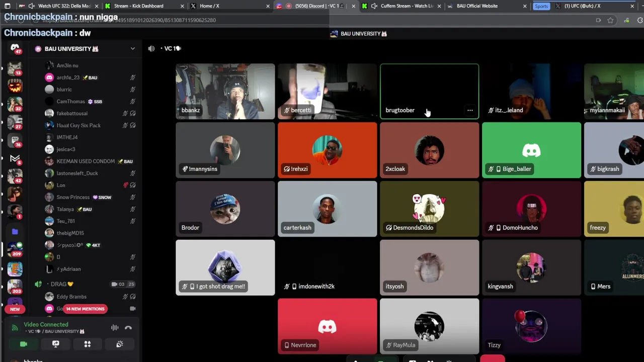
Task: Open browser tabs list button
Action: tap(7, 6)
